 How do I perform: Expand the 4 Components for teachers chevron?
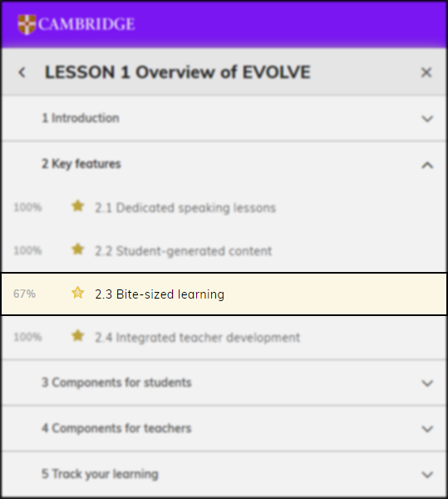pos(427,428)
